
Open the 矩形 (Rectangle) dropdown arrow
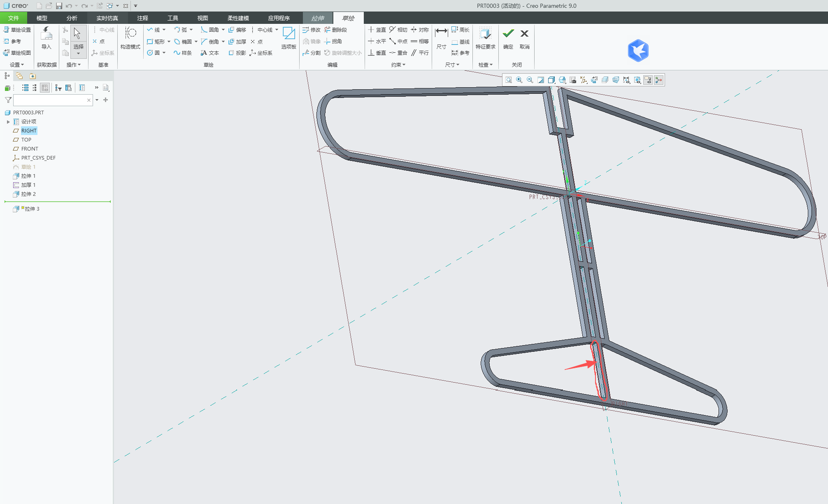point(169,42)
